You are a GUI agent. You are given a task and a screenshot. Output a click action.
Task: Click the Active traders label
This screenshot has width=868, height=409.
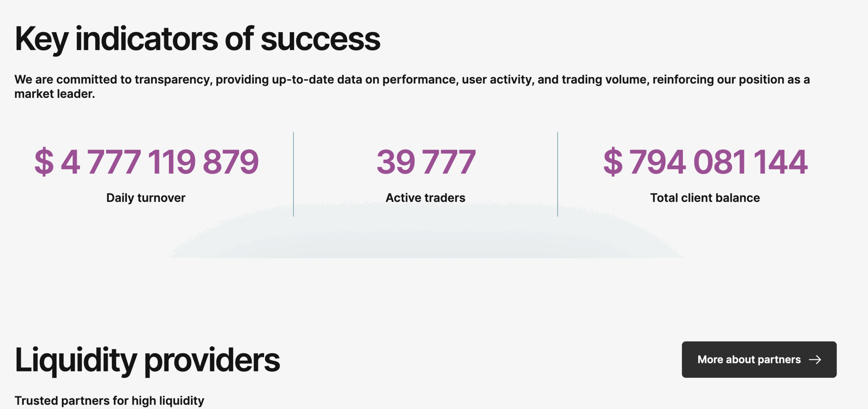click(426, 198)
